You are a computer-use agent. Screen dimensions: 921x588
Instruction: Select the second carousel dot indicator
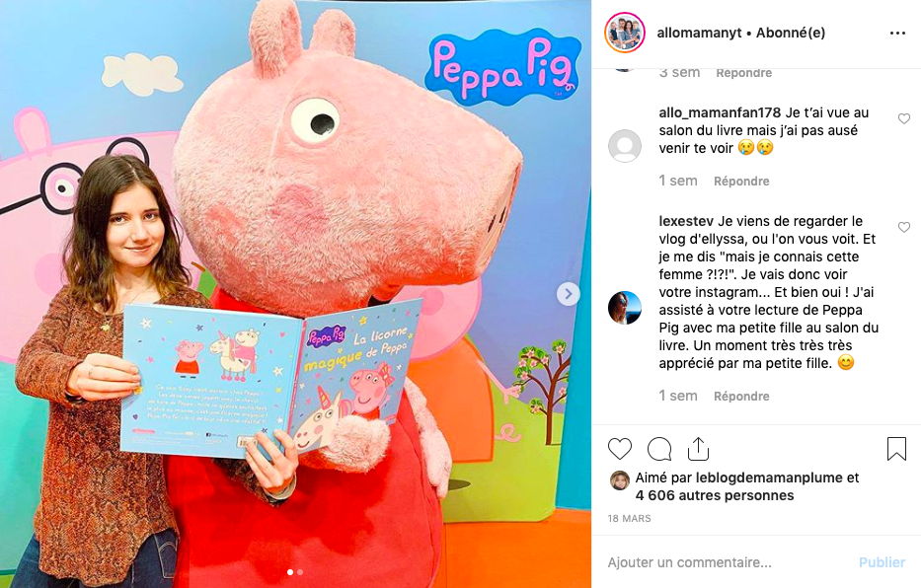pyautogui.click(x=300, y=572)
